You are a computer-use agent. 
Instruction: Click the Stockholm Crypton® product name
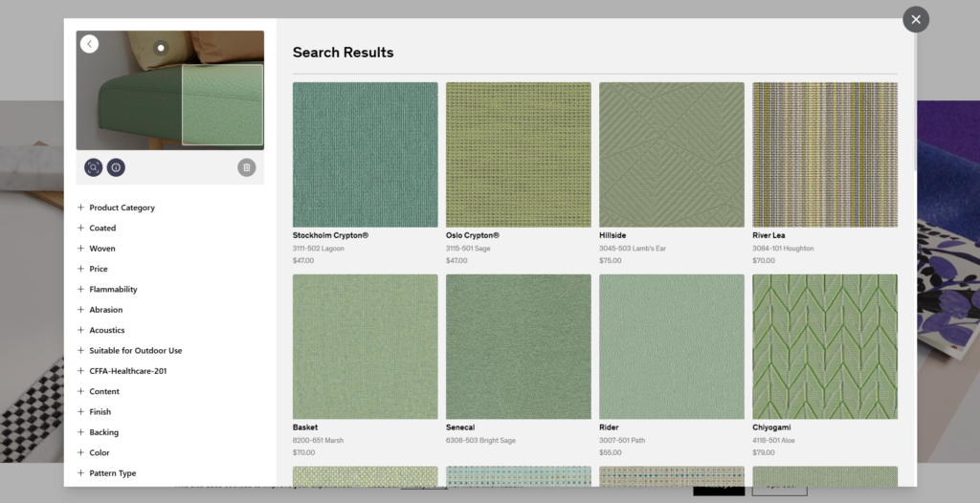pos(330,235)
